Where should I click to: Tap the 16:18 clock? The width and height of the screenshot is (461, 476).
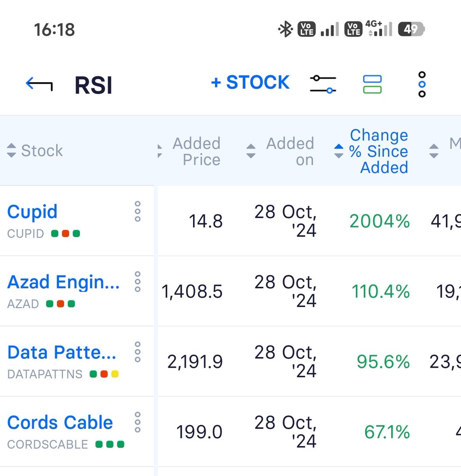tap(54, 30)
